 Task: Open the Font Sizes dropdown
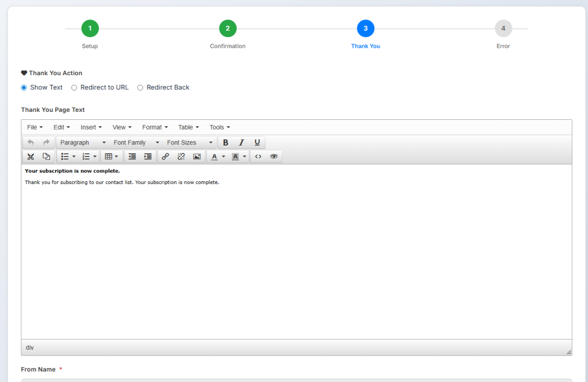point(189,143)
